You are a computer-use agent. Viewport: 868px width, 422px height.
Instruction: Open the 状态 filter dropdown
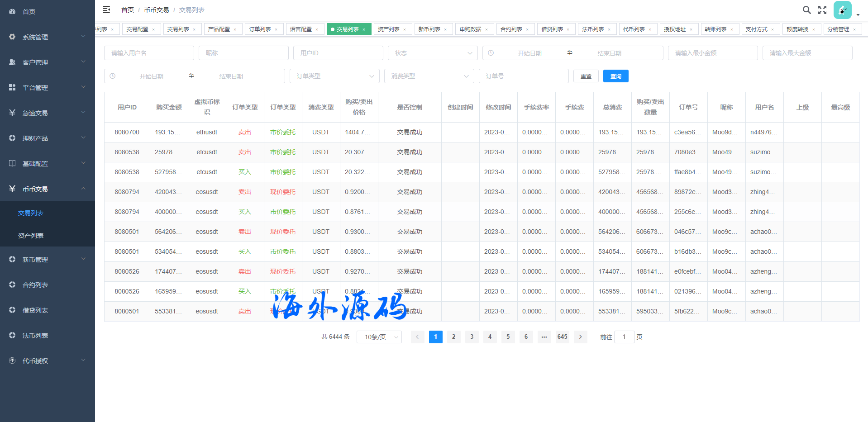coord(432,53)
